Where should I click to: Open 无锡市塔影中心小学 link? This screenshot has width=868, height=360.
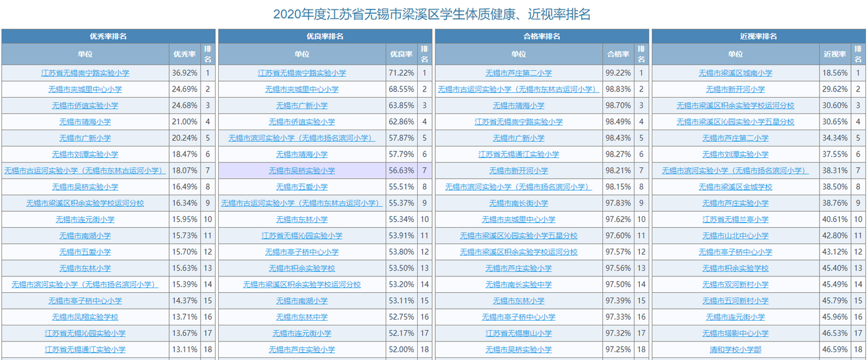(735, 333)
